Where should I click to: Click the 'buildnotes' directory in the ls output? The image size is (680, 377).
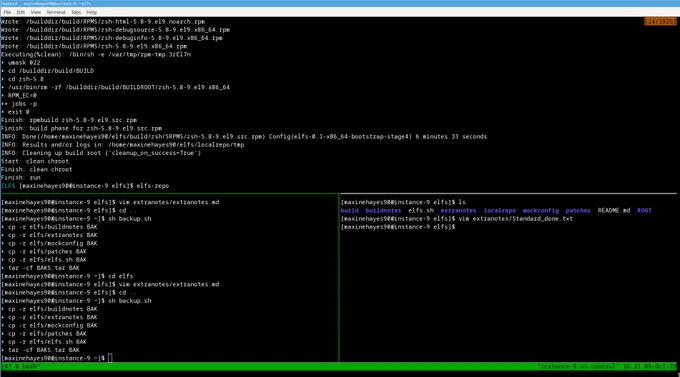[383, 210]
